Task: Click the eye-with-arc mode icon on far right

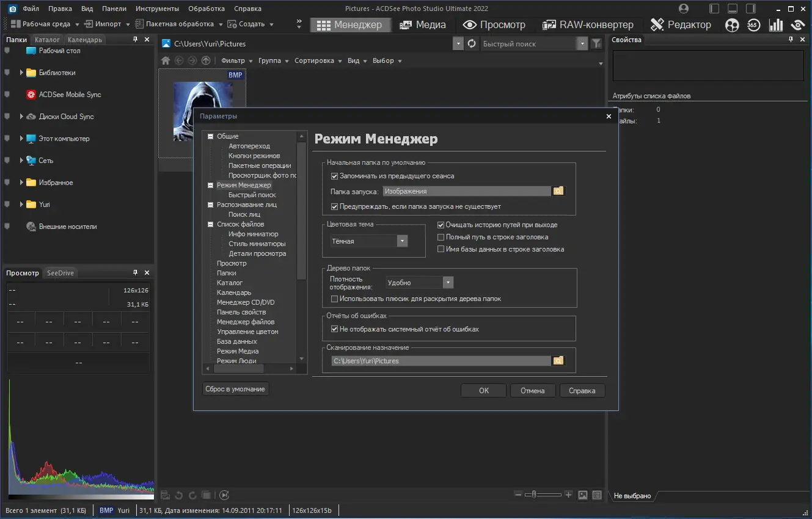Action: 797,24
